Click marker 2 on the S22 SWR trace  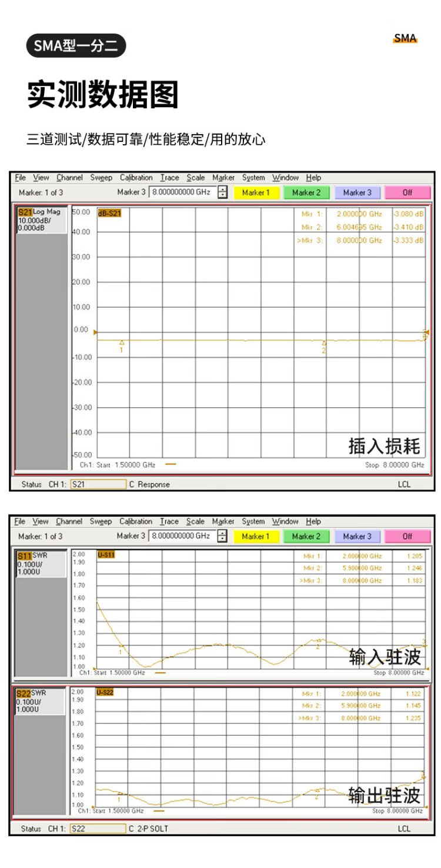coord(317,791)
